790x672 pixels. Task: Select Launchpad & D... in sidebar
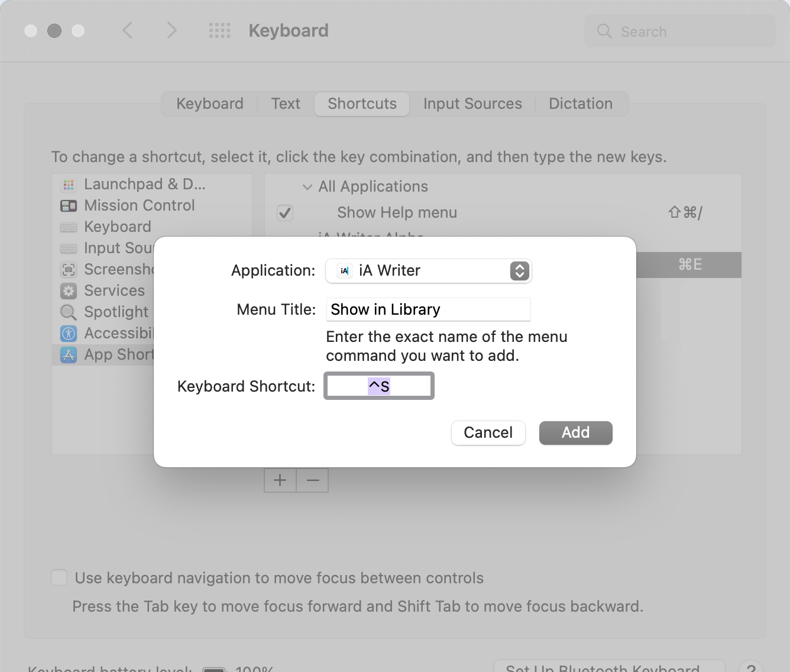[153, 185]
